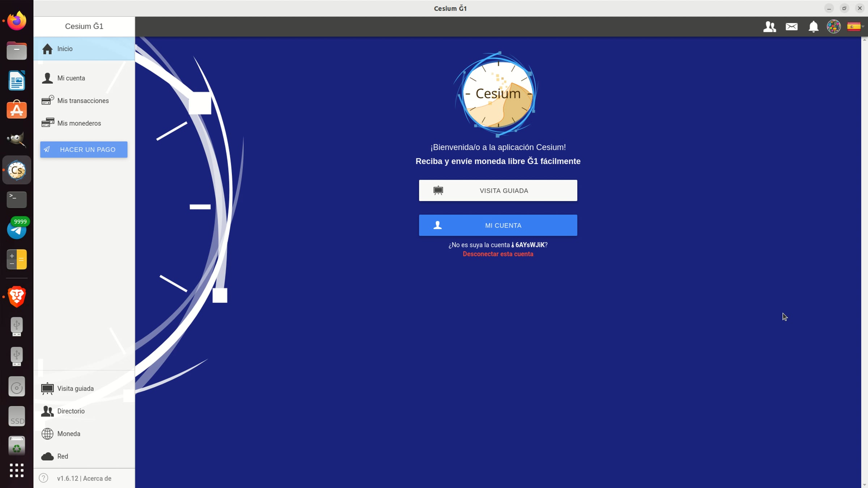Click the Cesium icon in the dock

coord(17,170)
